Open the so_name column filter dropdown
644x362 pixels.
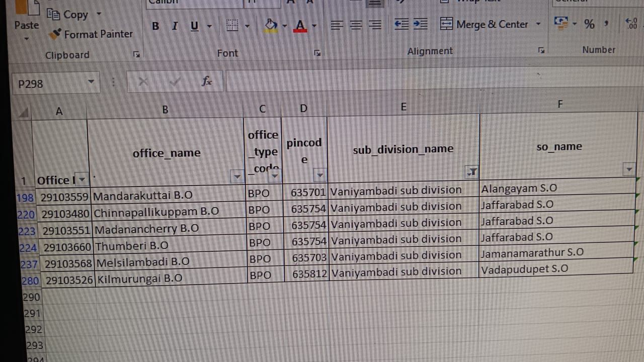[x=629, y=169]
